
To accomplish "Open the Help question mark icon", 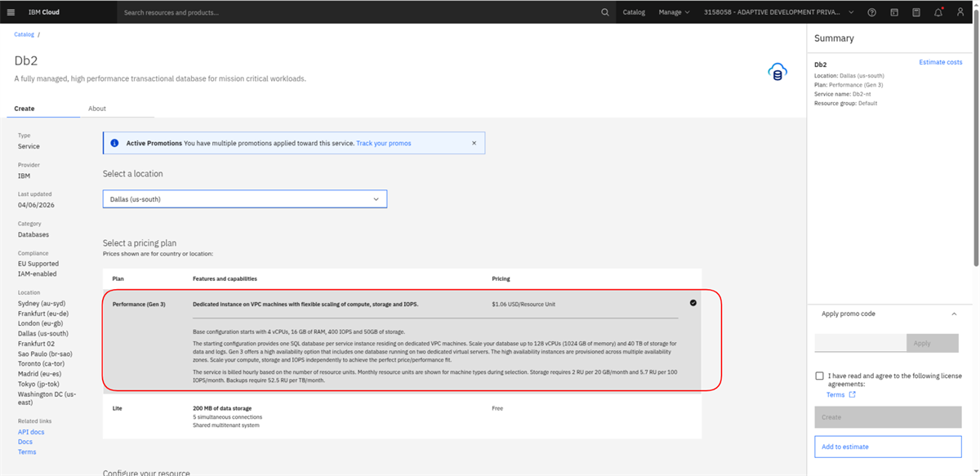I will click(x=872, y=12).
